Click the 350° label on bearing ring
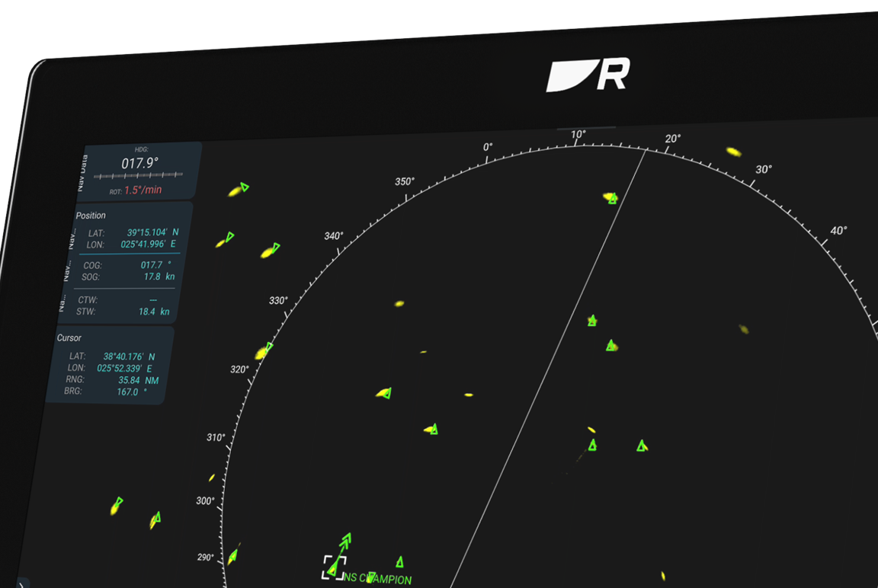 pyautogui.click(x=405, y=181)
